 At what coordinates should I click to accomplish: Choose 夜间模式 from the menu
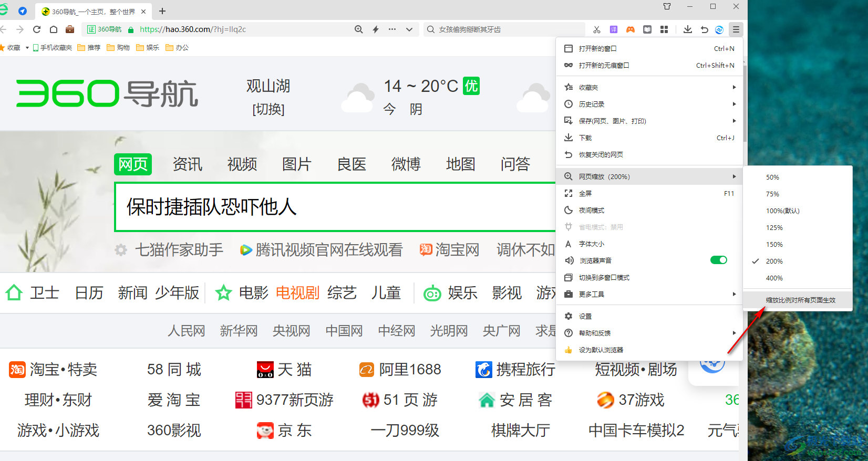click(649, 211)
